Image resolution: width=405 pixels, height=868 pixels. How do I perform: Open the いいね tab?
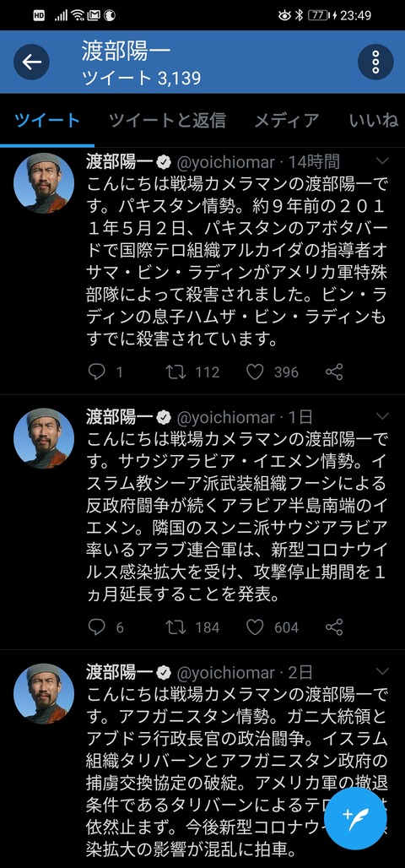[x=374, y=120]
